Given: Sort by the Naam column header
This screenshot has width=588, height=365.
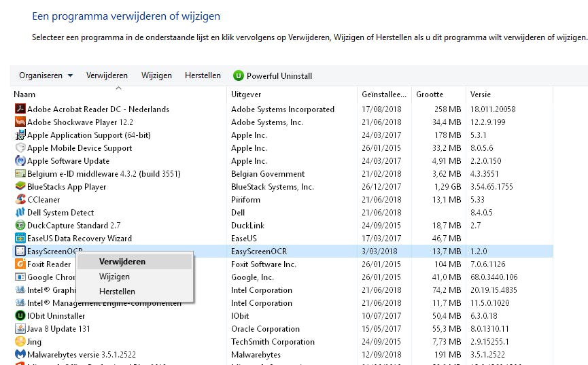Looking at the screenshot, I should pyautogui.click(x=118, y=94).
